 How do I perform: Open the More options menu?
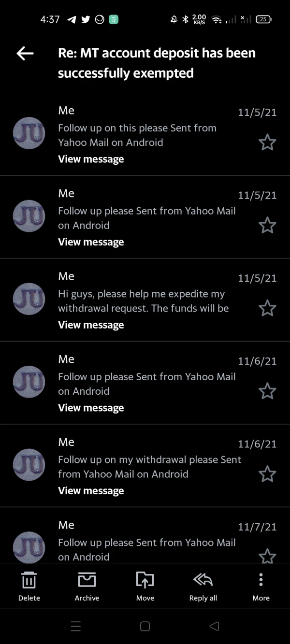(261, 580)
